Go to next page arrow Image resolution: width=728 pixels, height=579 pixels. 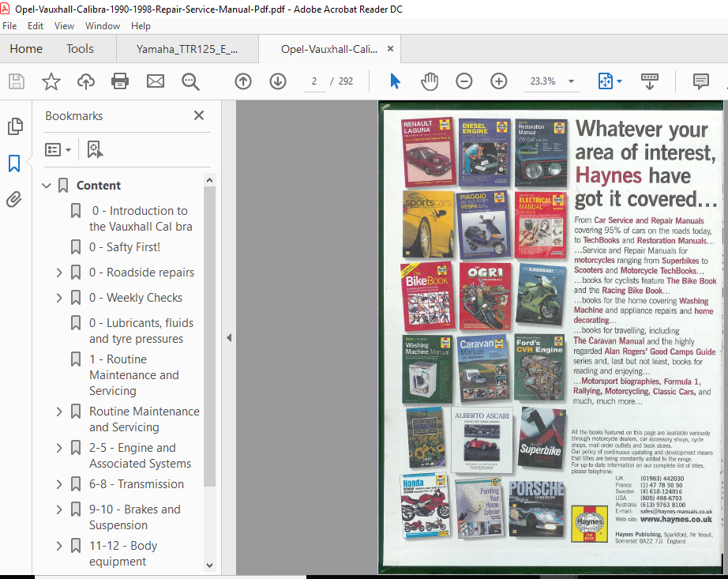pos(278,81)
